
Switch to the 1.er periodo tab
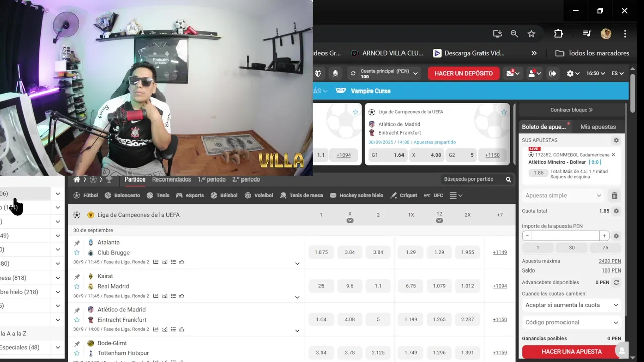(x=212, y=179)
